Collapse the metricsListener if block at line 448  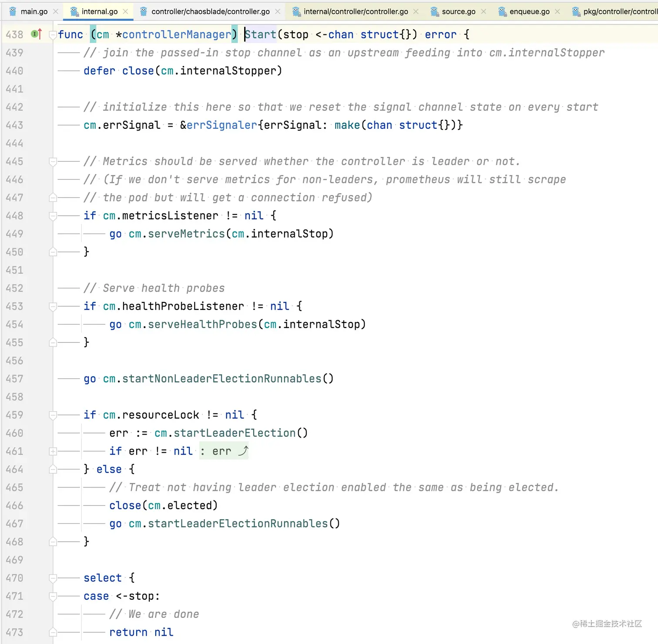(x=53, y=216)
